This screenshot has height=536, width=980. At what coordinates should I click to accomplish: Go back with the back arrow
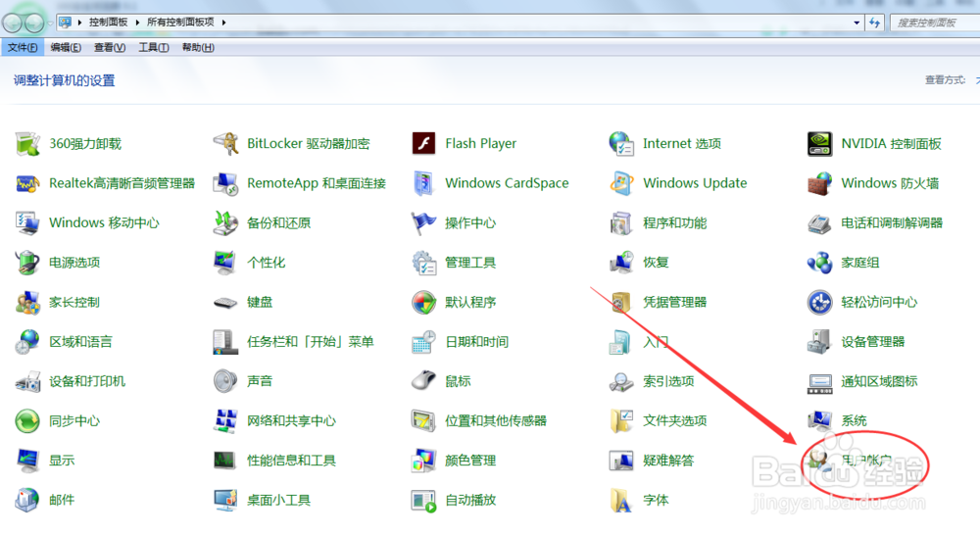(13, 24)
